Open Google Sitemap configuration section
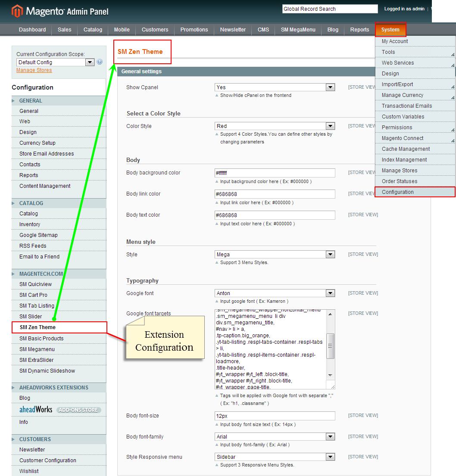 click(x=59, y=235)
